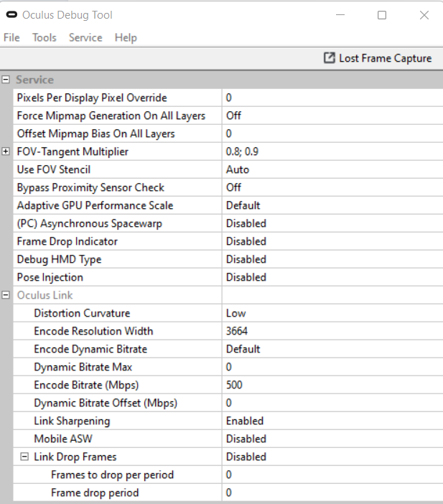Click the Lost Frame Capture popout icon

tap(329, 58)
